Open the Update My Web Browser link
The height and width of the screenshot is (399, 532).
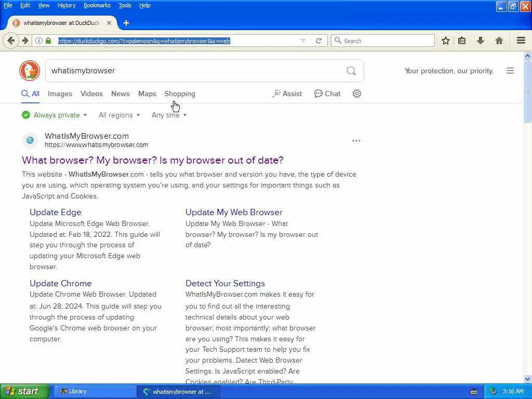tap(234, 212)
